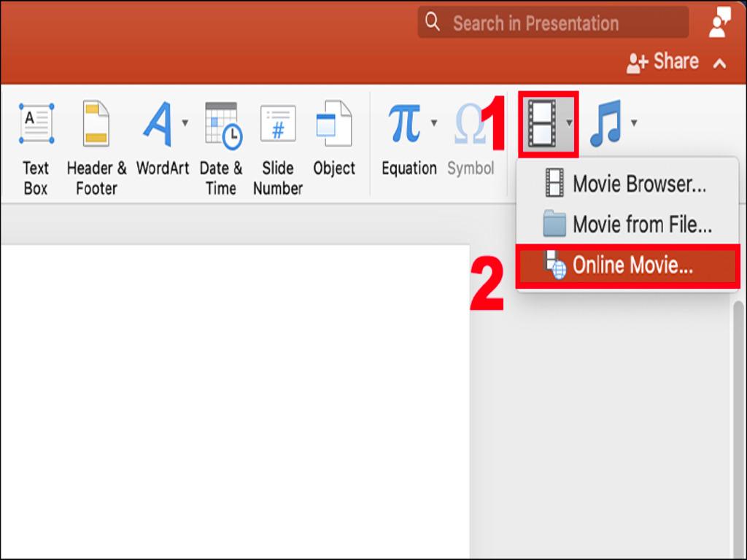Image resolution: width=747 pixels, height=560 pixels.
Task: Insert a Slide Number
Action: click(x=277, y=139)
